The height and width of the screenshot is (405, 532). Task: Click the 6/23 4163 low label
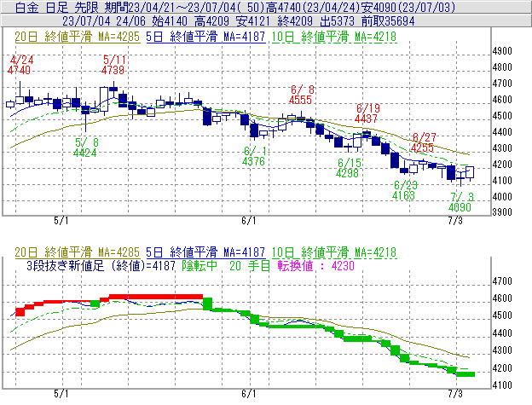[404, 190]
